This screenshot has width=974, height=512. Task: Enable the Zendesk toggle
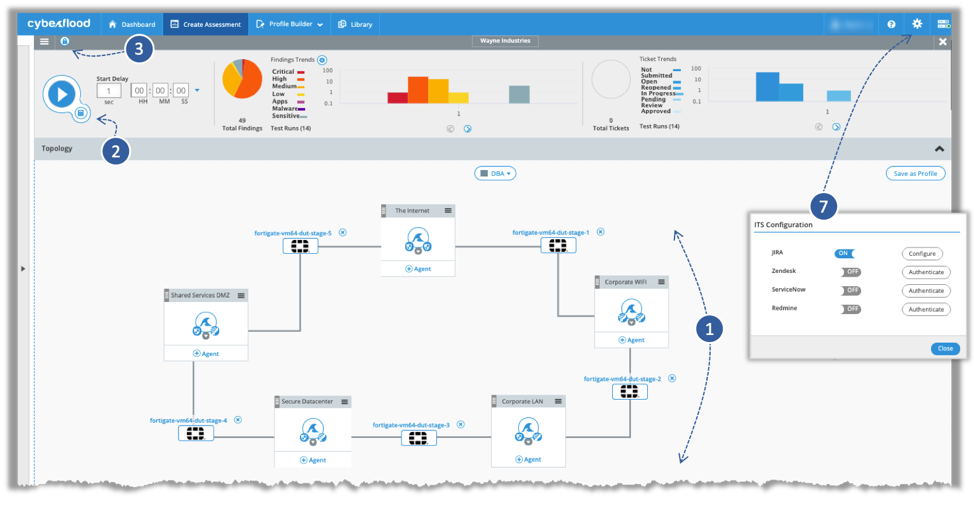pos(851,272)
